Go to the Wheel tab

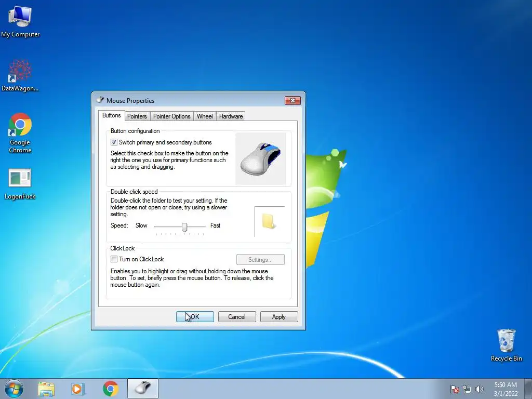point(205,116)
